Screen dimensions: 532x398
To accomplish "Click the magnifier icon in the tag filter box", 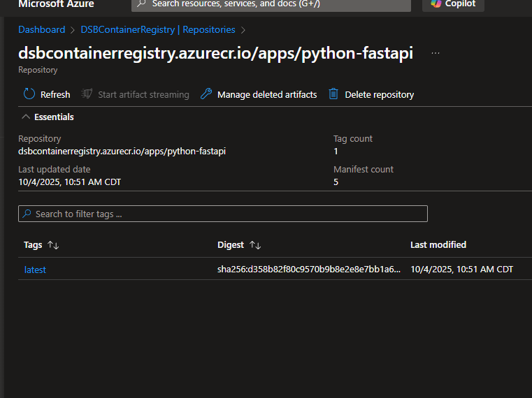I will (27, 214).
